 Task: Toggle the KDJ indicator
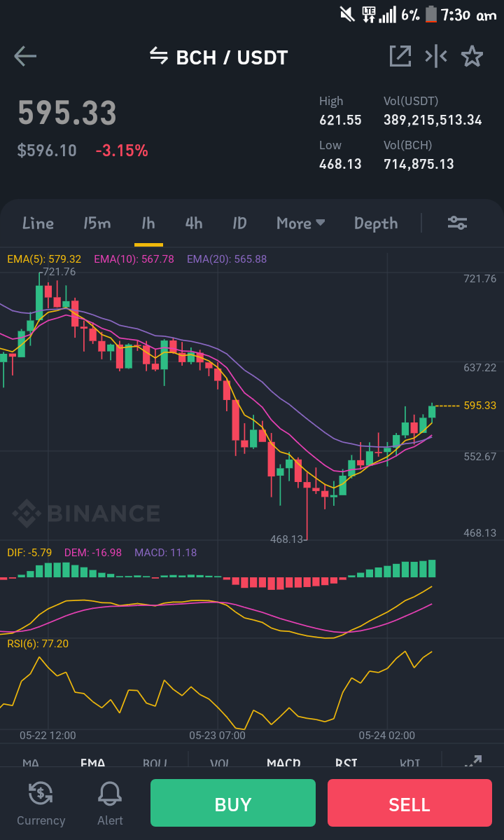click(409, 762)
